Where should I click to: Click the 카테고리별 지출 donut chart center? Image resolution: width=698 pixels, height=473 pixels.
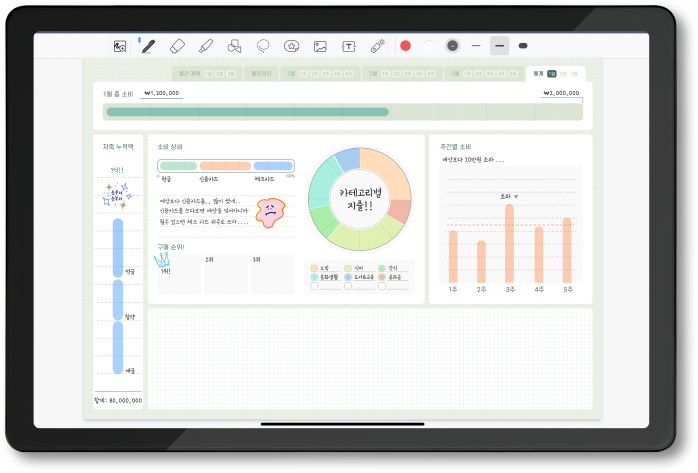359,198
